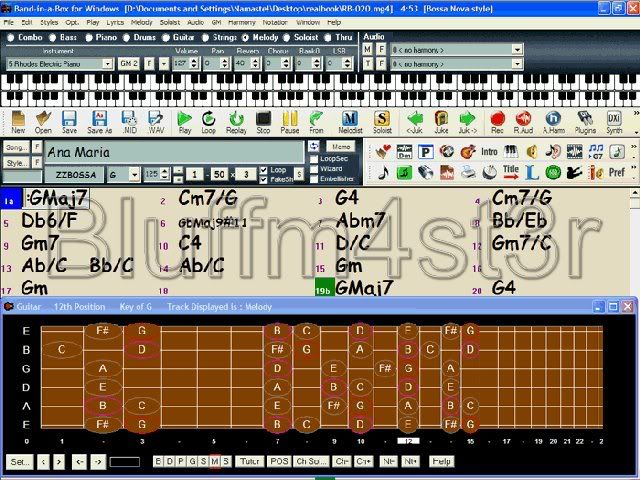The height and width of the screenshot is (480, 640).
Task: Select the Bass track radio button
Action: click(x=53, y=38)
